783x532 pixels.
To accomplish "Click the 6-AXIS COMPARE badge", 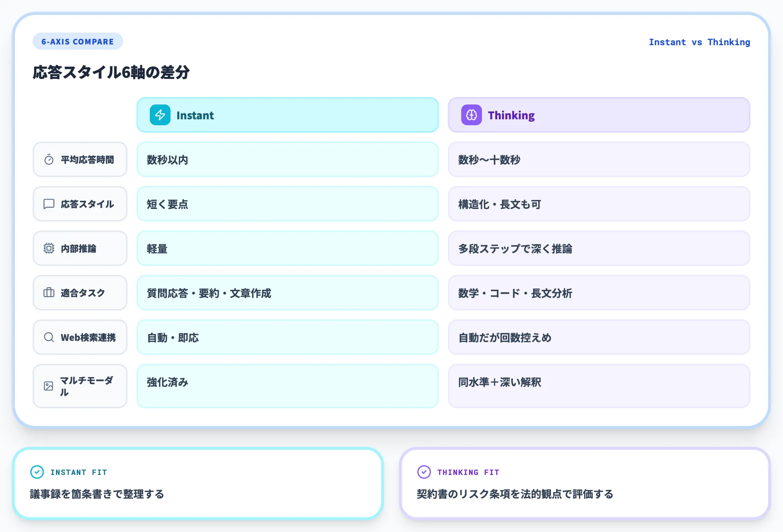I will tap(78, 41).
